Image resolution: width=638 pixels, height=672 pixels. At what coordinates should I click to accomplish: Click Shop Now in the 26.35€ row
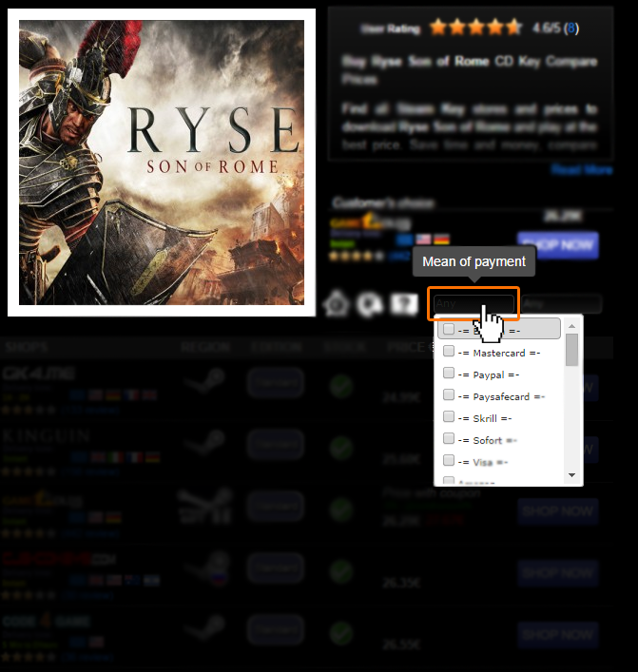pyautogui.click(x=558, y=573)
